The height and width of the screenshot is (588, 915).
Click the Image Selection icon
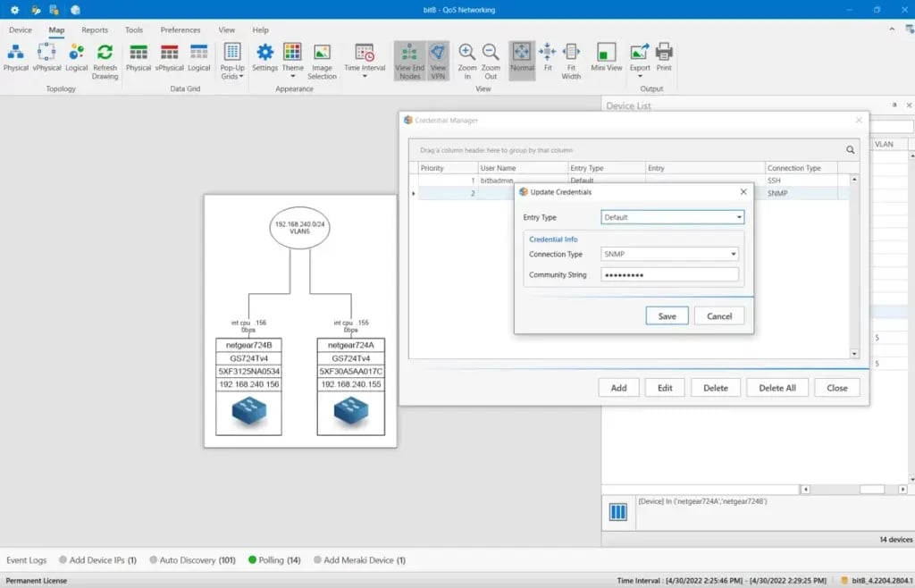[x=322, y=62]
